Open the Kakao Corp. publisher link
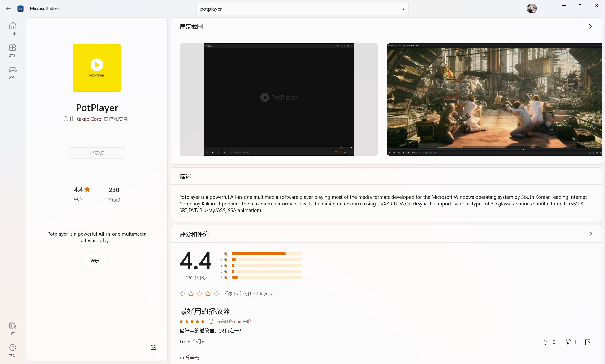 [x=89, y=119]
